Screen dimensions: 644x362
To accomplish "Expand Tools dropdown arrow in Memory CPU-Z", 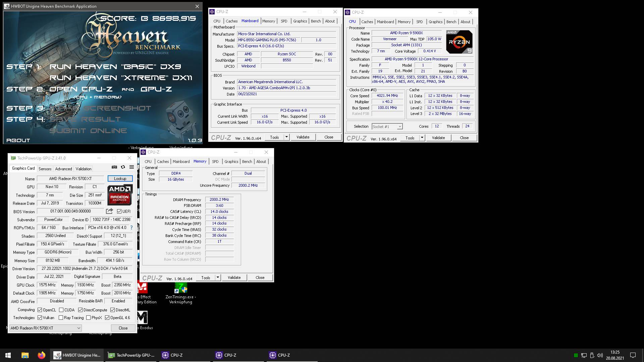I will tap(218, 278).
